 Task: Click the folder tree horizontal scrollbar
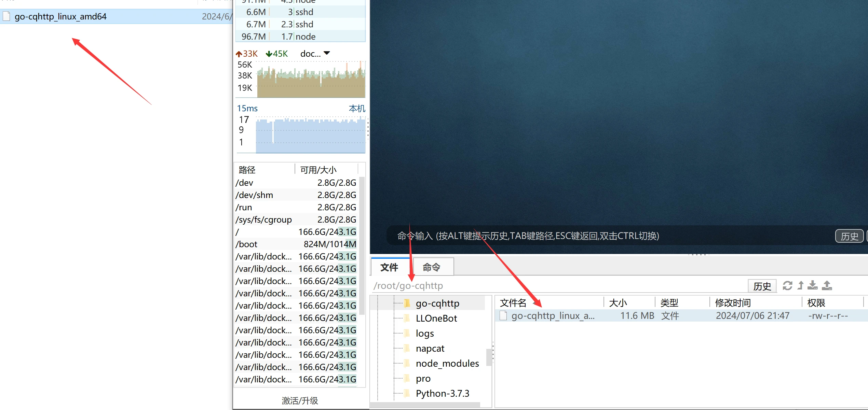click(425, 405)
